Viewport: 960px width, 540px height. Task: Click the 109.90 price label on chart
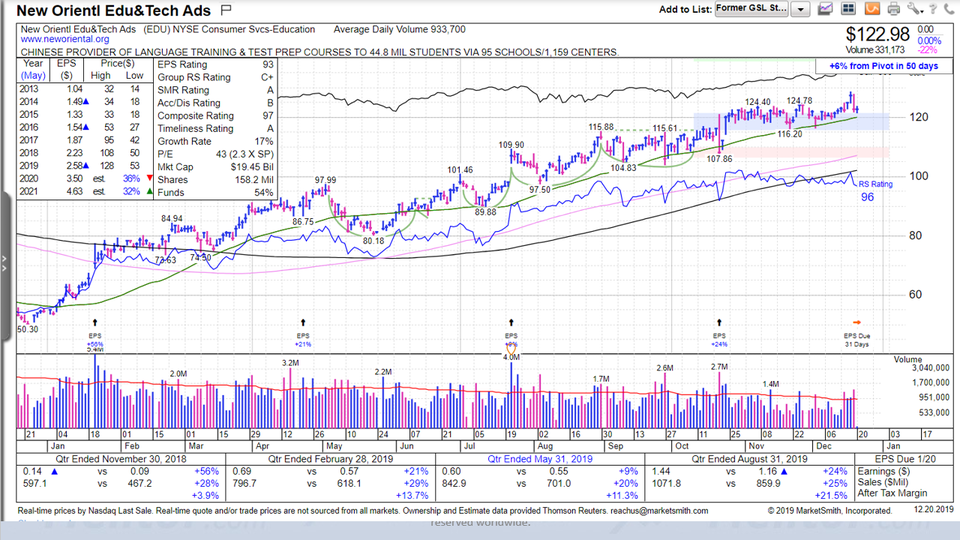[x=511, y=144]
